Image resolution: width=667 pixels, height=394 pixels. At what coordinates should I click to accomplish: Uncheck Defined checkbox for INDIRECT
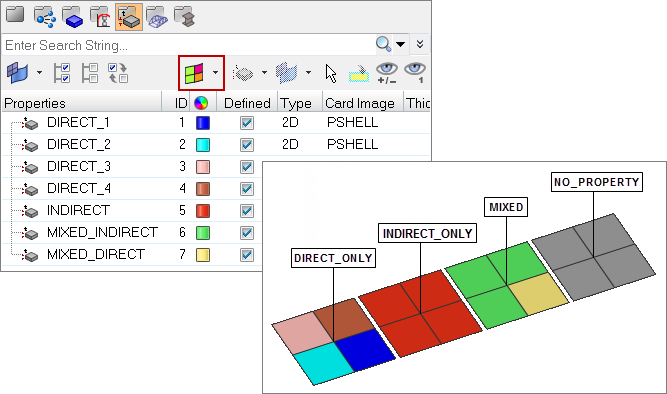[247, 211]
